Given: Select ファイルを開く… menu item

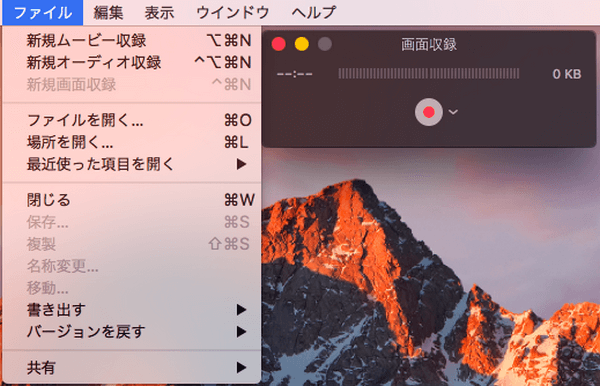Looking at the screenshot, I should click(x=132, y=121).
